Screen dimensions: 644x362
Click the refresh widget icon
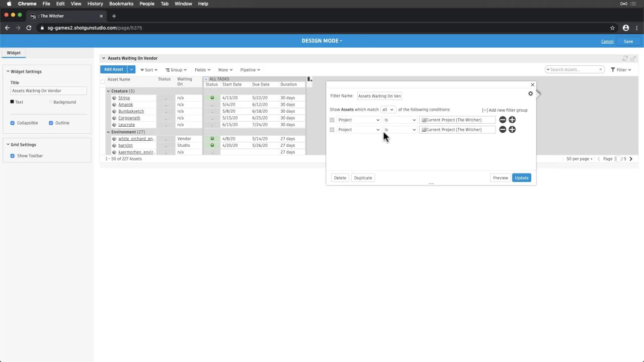click(625, 58)
